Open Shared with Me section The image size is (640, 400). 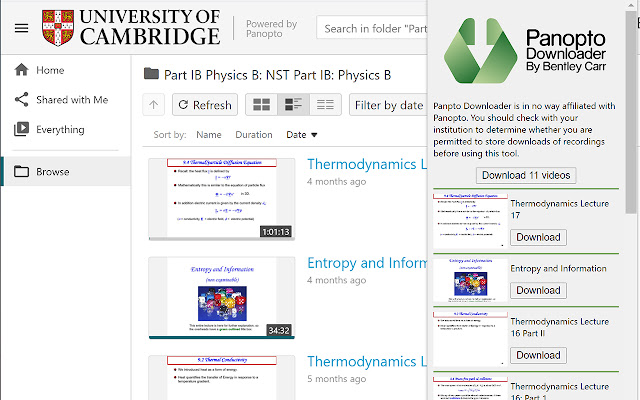pos(21,100)
